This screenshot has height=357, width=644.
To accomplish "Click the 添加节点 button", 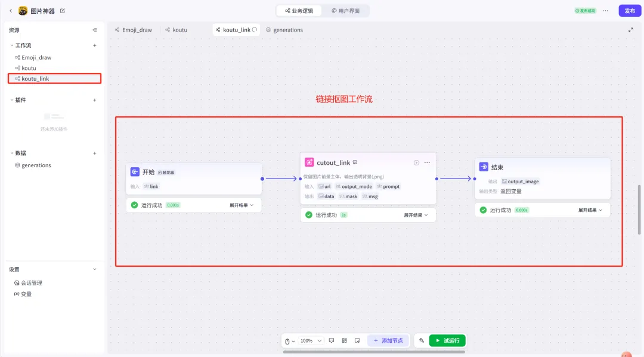I will pyautogui.click(x=388, y=340).
